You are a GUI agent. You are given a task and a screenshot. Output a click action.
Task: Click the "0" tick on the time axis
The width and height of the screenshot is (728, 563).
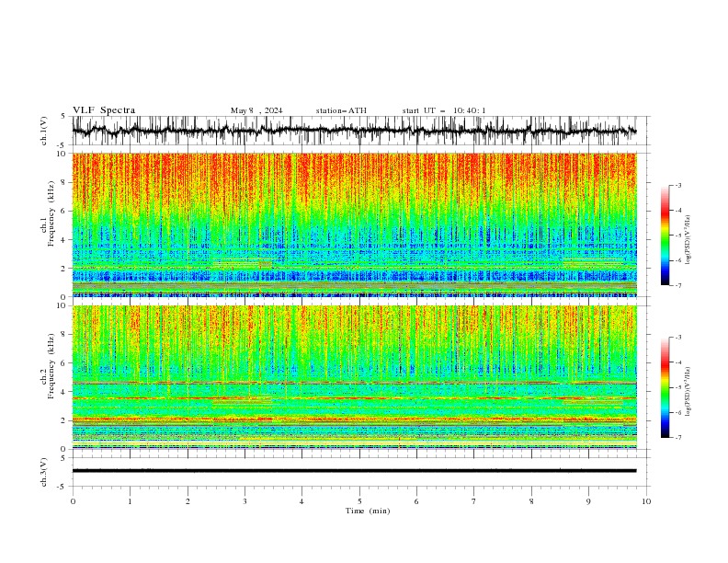pyautogui.click(x=73, y=501)
